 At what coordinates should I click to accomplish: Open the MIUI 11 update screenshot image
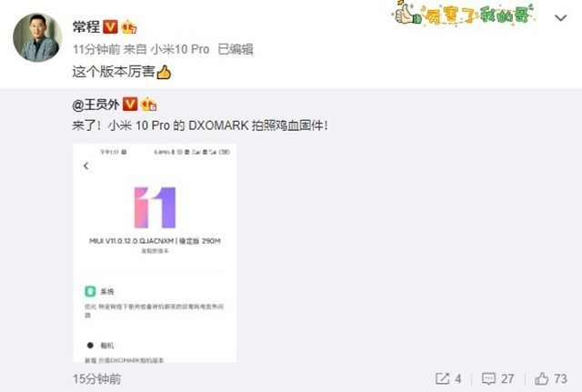point(155,253)
